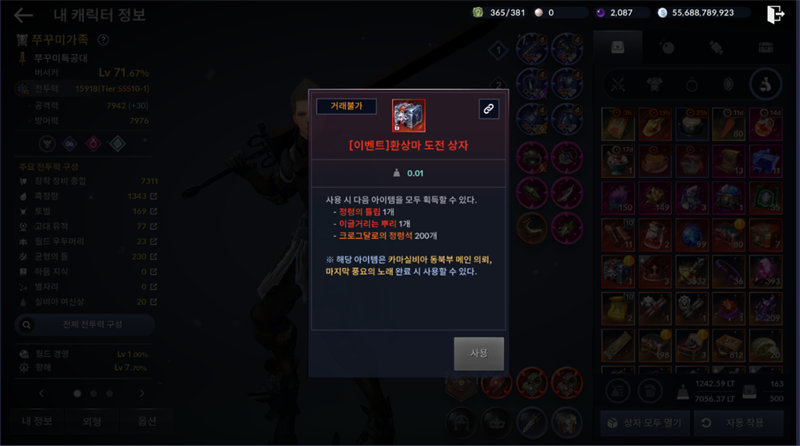The image size is (800, 446).
Task: Select the second page indicator dot
Action: click(93, 393)
